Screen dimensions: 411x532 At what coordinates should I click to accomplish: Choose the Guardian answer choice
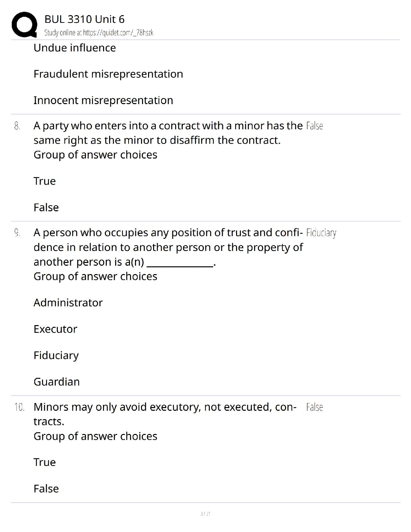point(56,382)
